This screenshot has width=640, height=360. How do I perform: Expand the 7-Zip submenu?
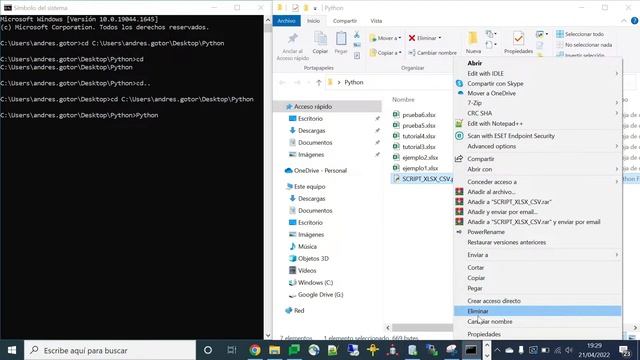[x=538, y=103]
